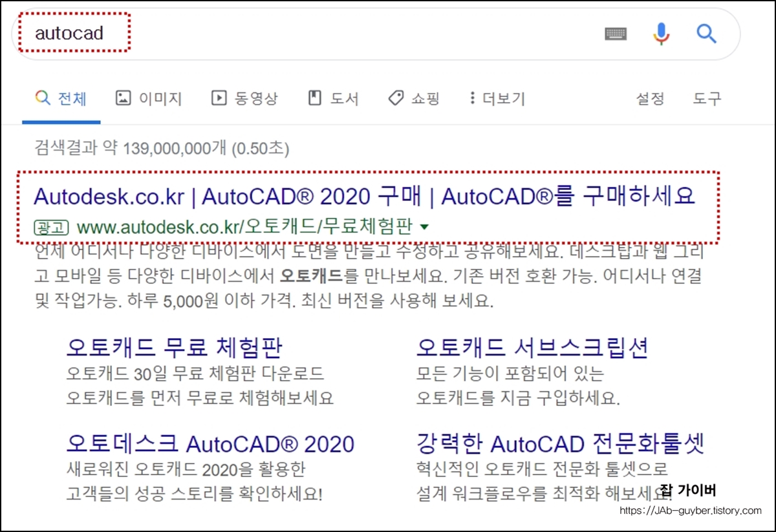Expand the dropdown arrow next to the autodesk URL
The image size is (776, 532).
(425, 227)
